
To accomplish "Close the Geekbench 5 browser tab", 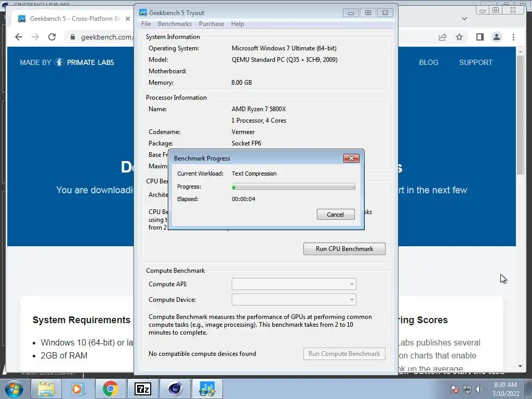I will (128, 19).
